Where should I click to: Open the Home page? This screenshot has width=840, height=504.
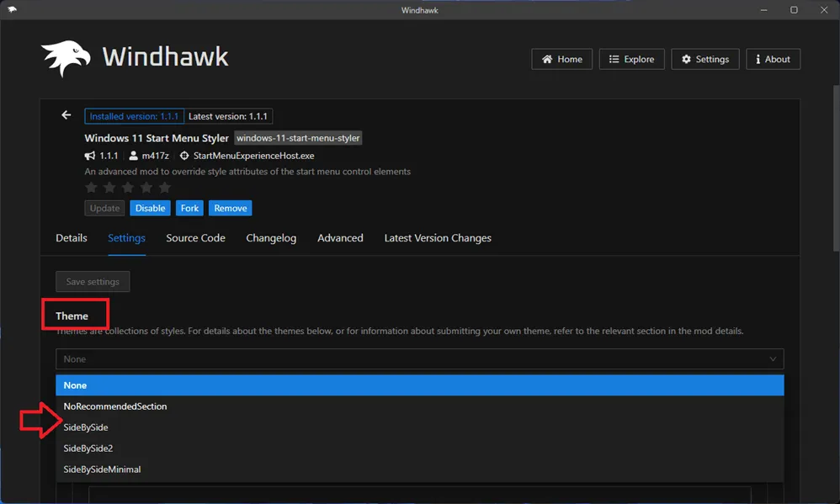pos(561,59)
